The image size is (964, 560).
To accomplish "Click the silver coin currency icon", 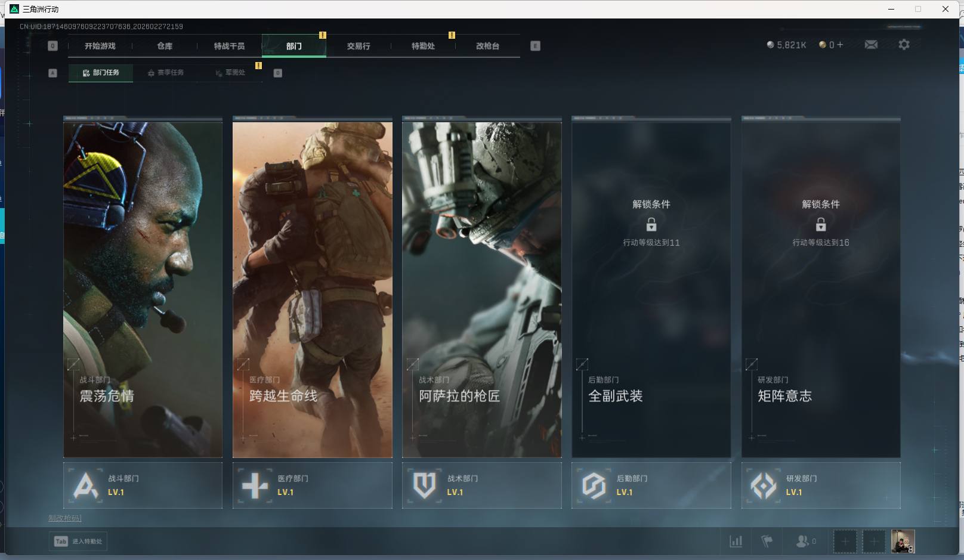I will (x=770, y=45).
